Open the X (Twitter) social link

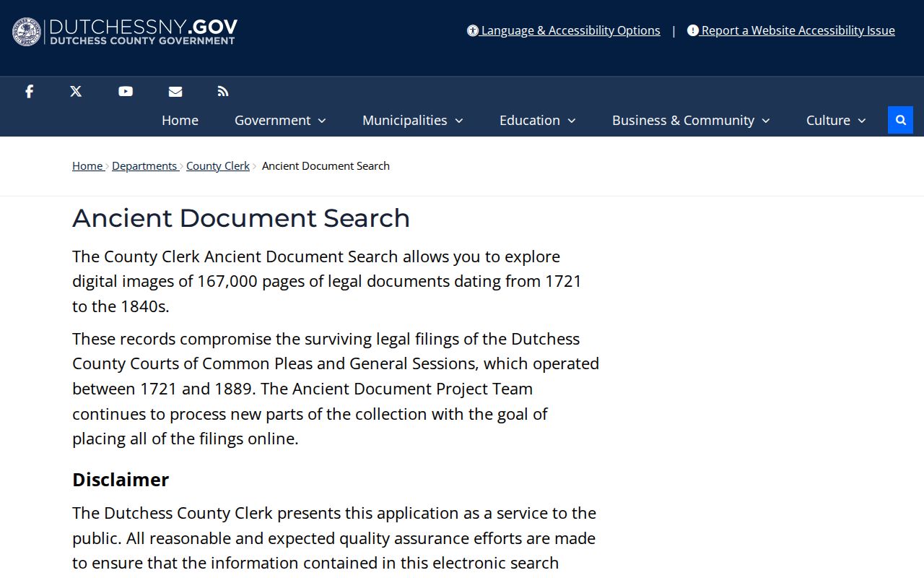76,91
